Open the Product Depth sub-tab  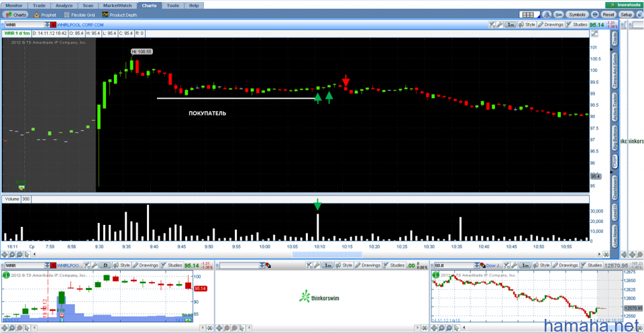click(x=119, y=15)
